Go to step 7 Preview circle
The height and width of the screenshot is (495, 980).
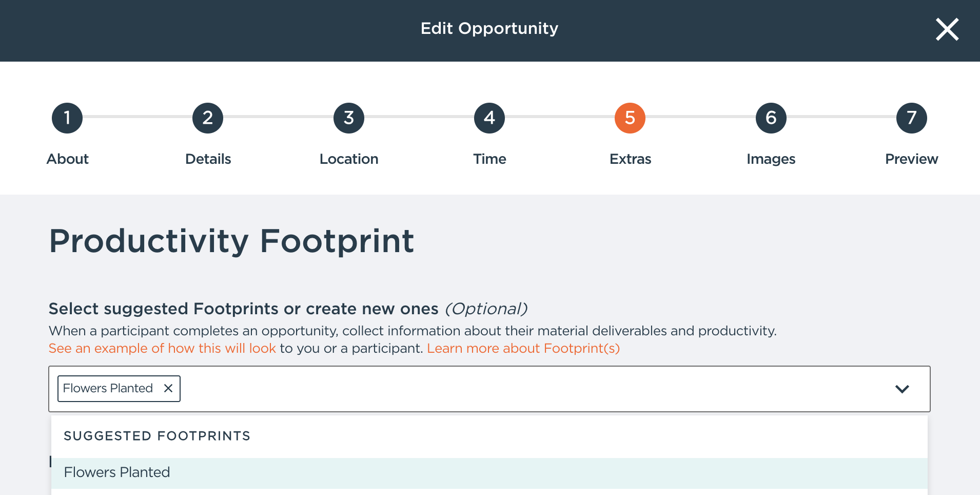coord(912,118)
